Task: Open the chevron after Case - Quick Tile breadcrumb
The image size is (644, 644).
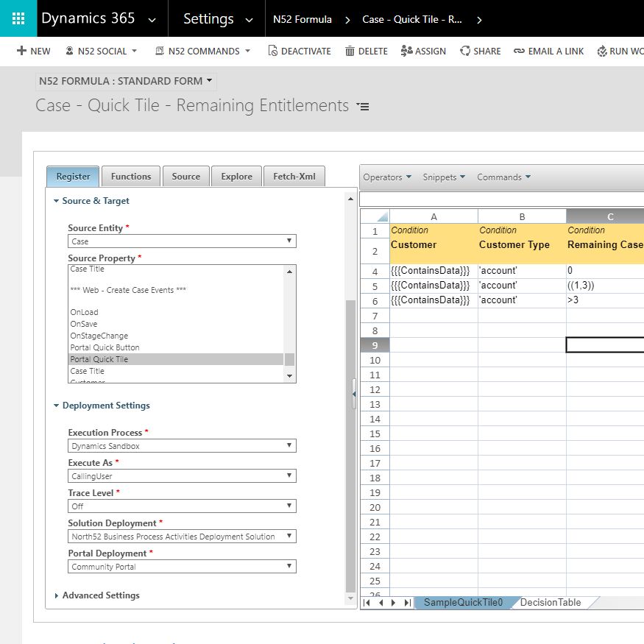Action: click(x=479, y=20)
